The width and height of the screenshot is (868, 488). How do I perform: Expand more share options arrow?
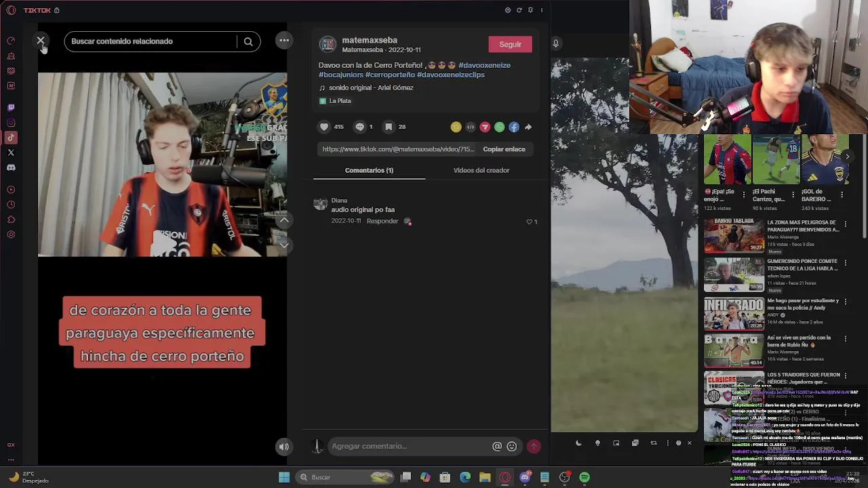tap(528, 127)
